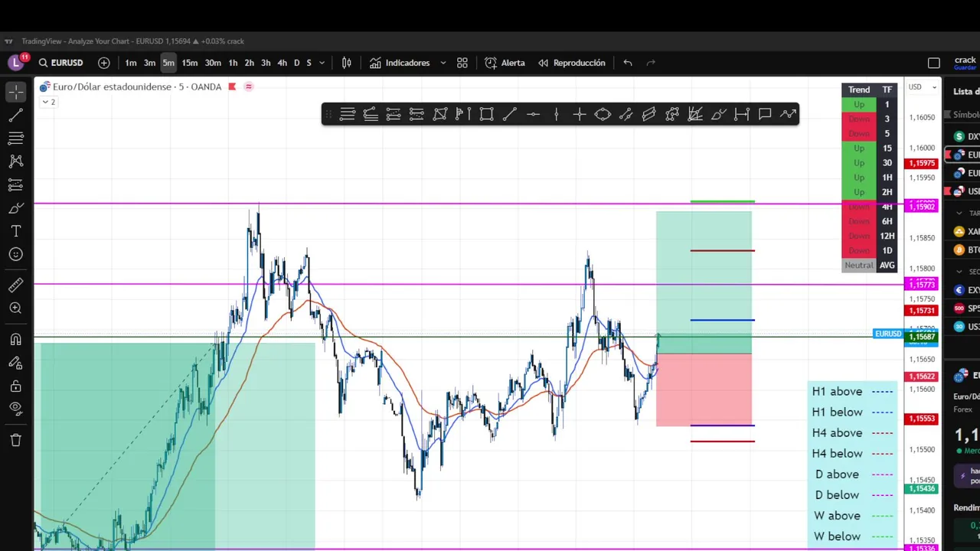Select rectangle tool in favorites toolbar
The image size is (980, 551).
pyautogui.click(x=486, y=114)
